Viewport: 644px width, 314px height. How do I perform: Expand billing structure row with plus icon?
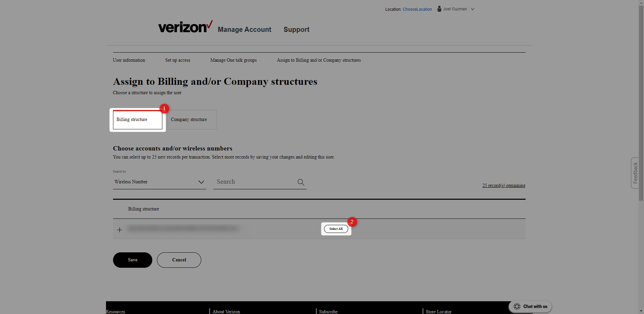[119, 230]
